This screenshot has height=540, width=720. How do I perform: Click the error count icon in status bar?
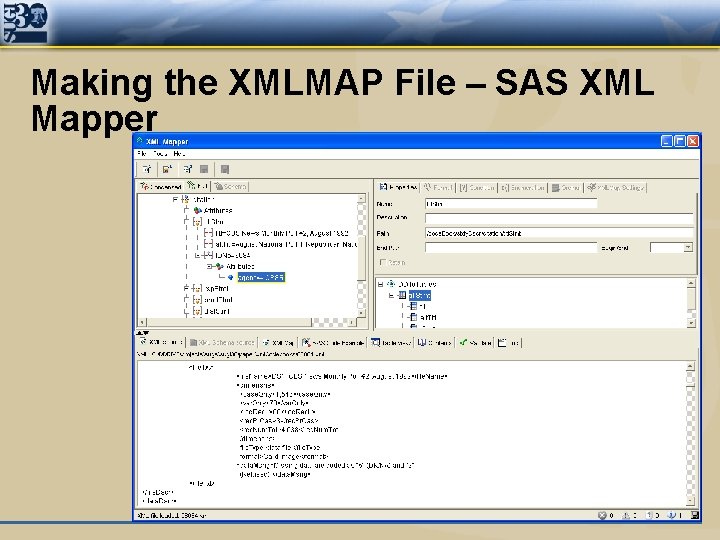[x=602, y=515]
